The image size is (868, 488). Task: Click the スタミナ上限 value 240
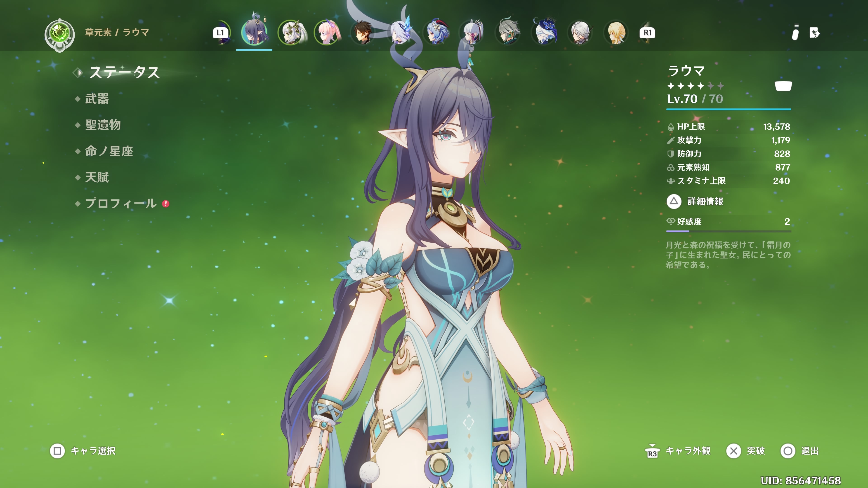[781, 181]
